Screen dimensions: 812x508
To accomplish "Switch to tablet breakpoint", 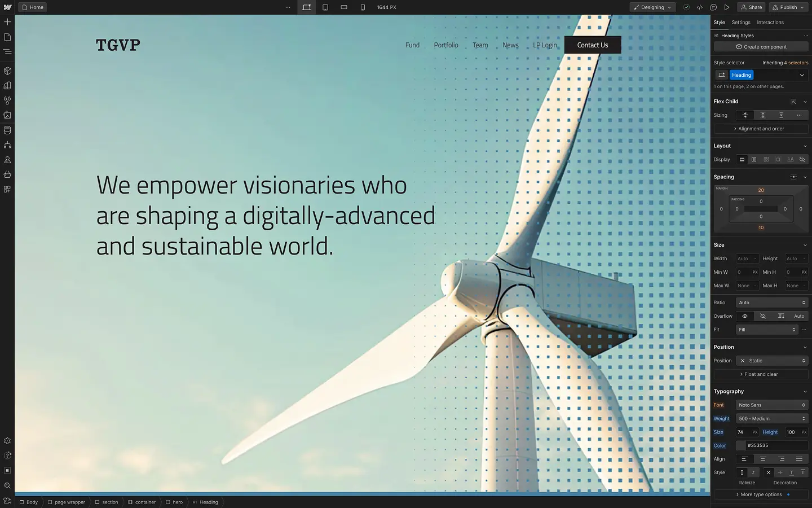I will tap(325, 7).
